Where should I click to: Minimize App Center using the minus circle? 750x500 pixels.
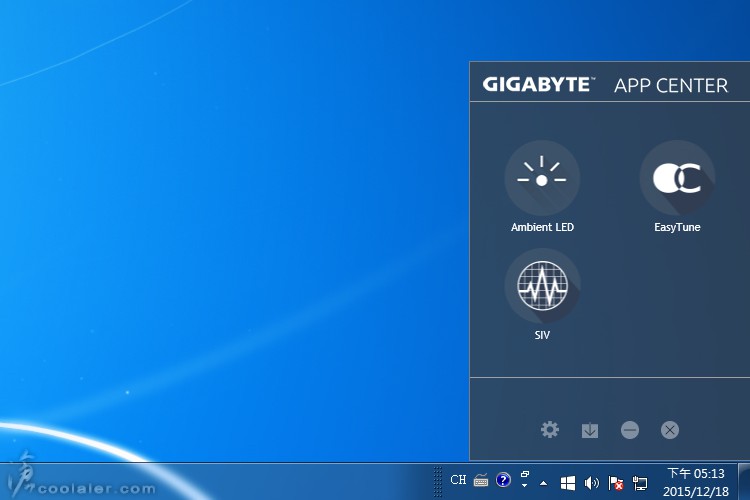(x=630, y=430)
